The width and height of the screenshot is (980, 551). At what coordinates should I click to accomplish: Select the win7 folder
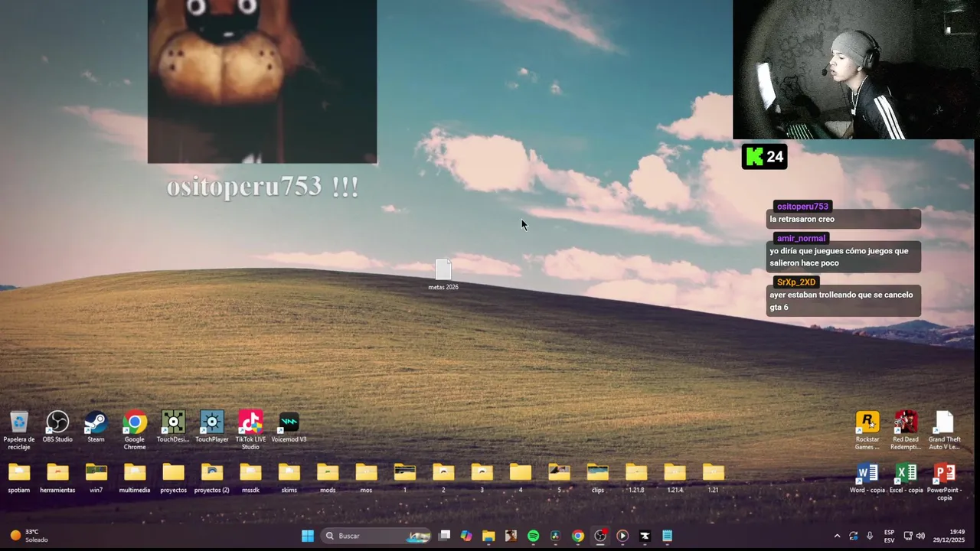96,478
